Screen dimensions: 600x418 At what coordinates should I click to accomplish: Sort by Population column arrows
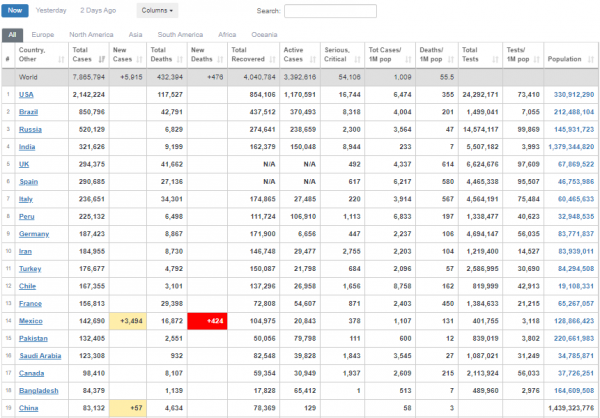tap(590, 59)
